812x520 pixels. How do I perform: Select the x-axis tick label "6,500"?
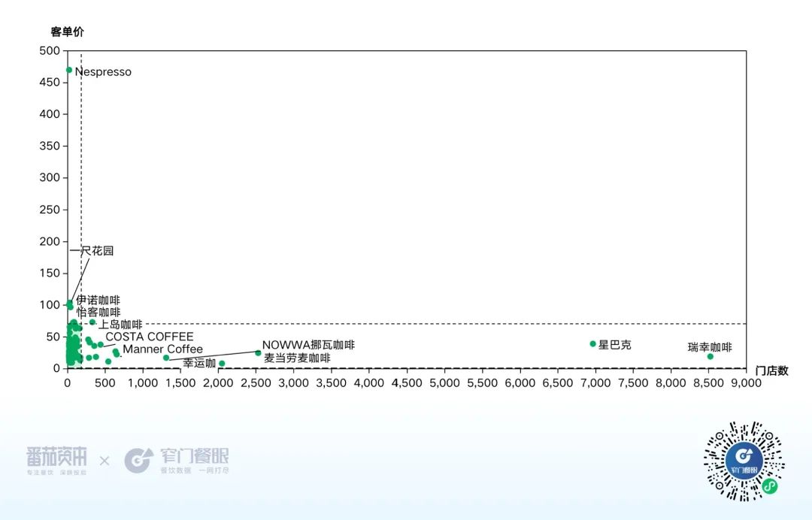click(558, 383)
